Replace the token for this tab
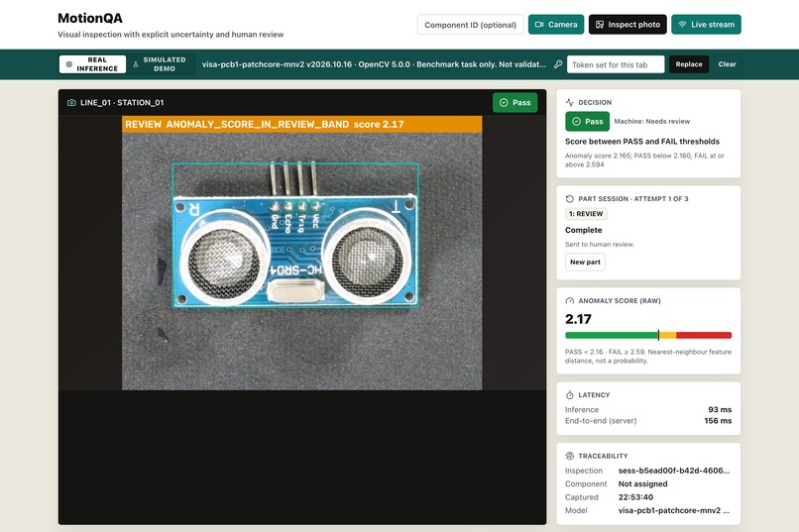 (688, 64)
